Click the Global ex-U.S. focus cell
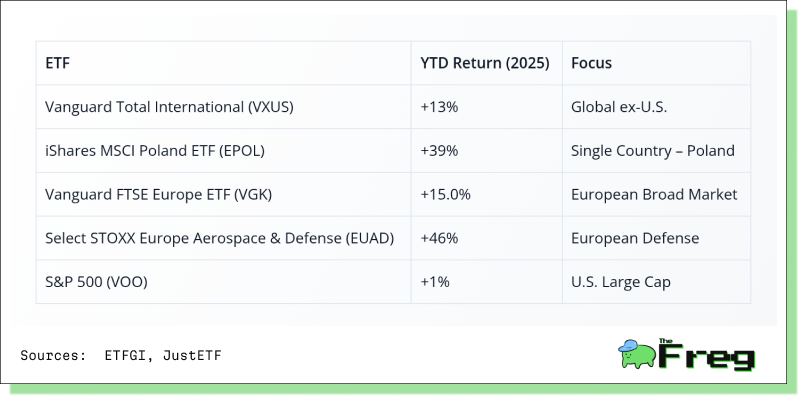 656,107
